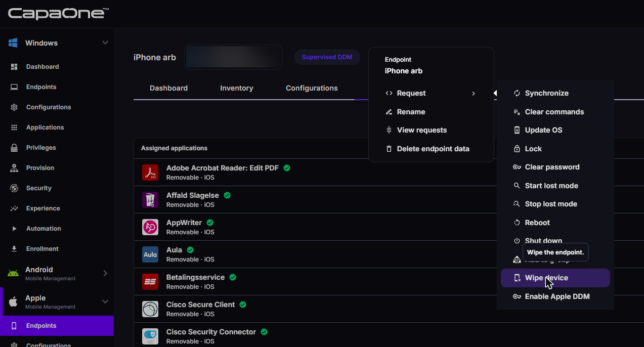The height and width of the screenshot is (347, 644).
Task: Go to Applications grid icon in sidebar
Action: [14, 127]
